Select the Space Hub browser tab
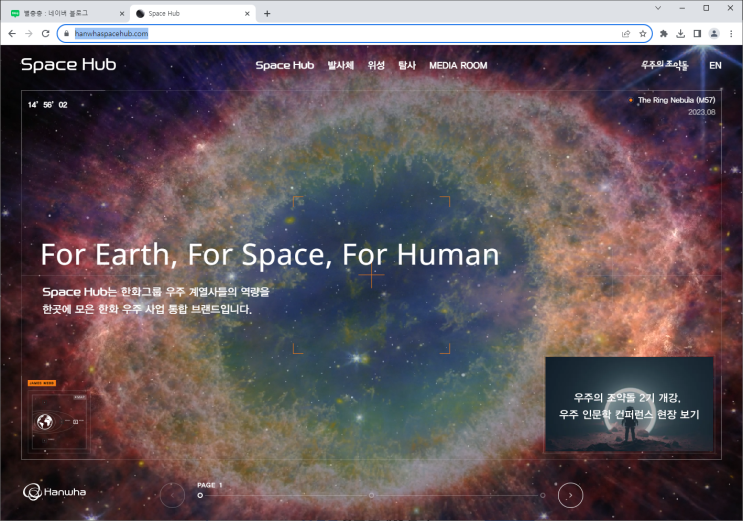The width and height of the screenshot is (743, 521). 193,14
